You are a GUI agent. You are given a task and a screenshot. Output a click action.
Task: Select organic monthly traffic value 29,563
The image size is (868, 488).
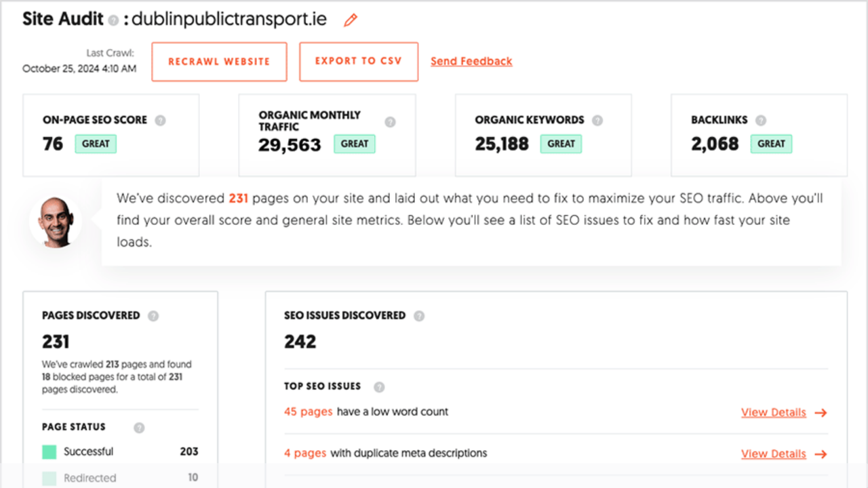coord(290,144)
